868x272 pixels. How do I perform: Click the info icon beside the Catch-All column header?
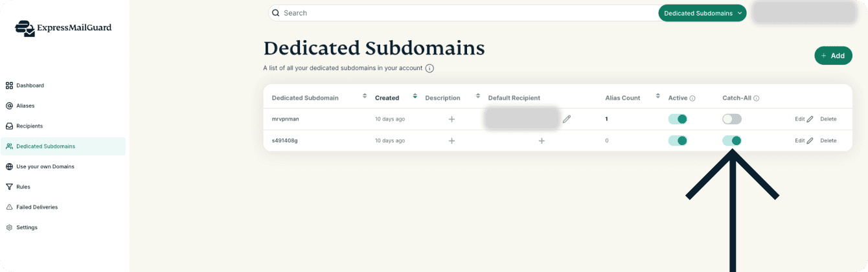pos(756,98)
